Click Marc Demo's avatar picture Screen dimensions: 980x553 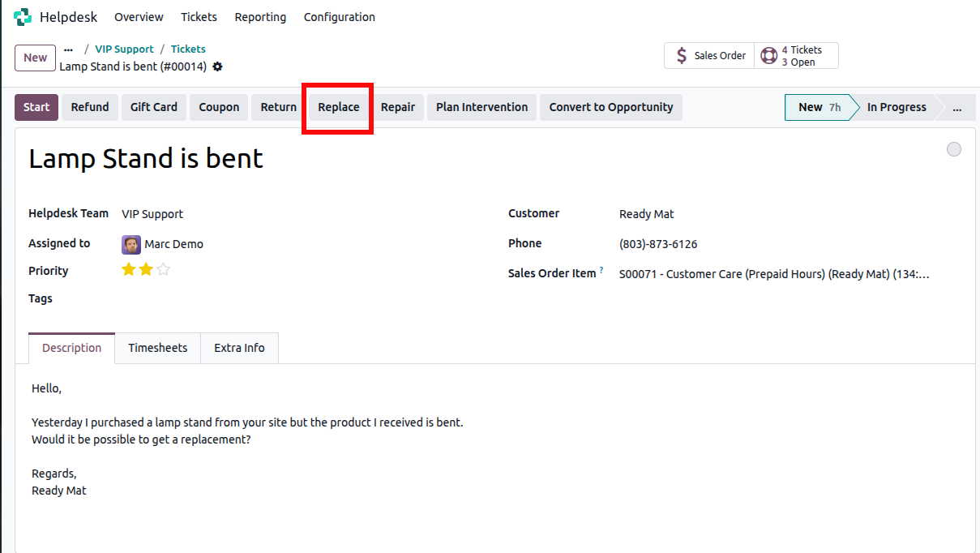pos(131,244)
